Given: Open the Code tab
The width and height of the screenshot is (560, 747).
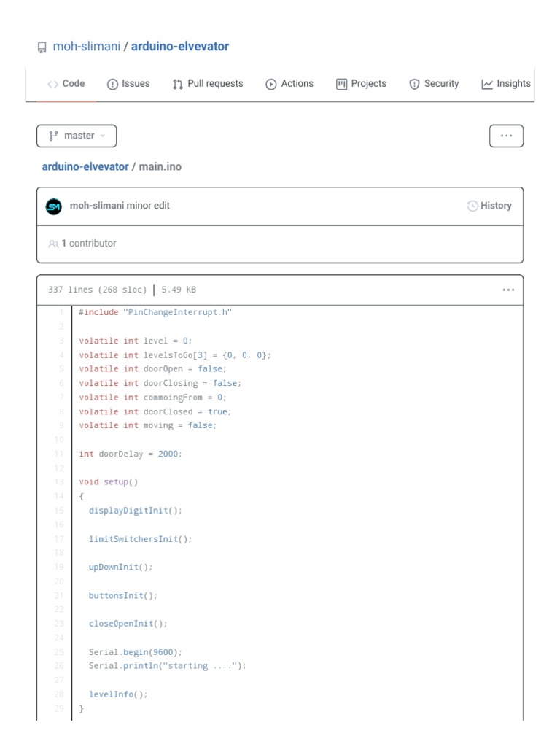Looking at the screenshot, I should (x=66, y=84).
